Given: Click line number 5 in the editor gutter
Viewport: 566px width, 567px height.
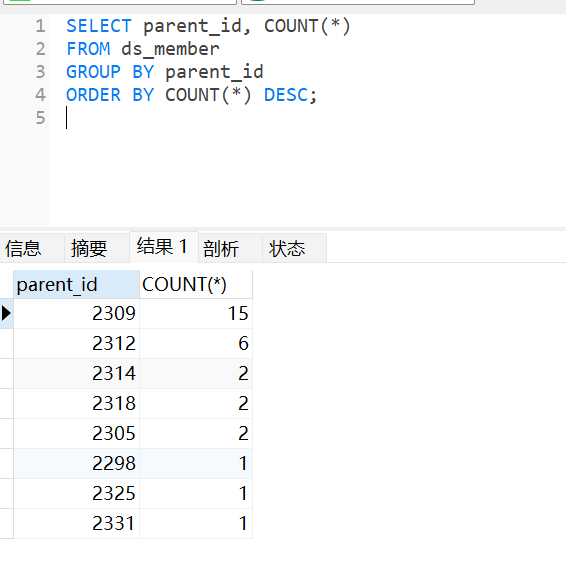Looking at the screenshot, I should point(41,118).
